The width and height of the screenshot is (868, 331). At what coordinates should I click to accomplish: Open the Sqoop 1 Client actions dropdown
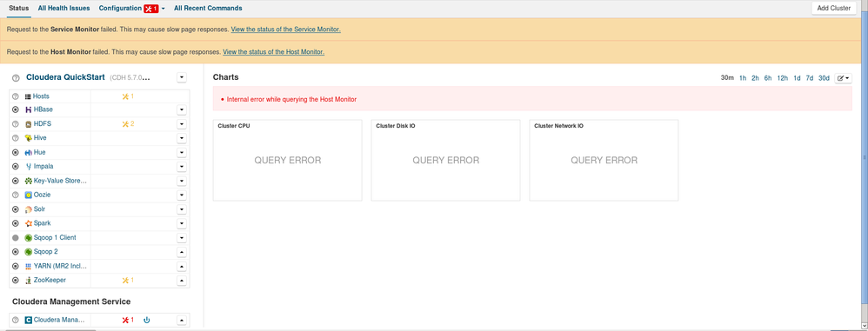[182, 238]
